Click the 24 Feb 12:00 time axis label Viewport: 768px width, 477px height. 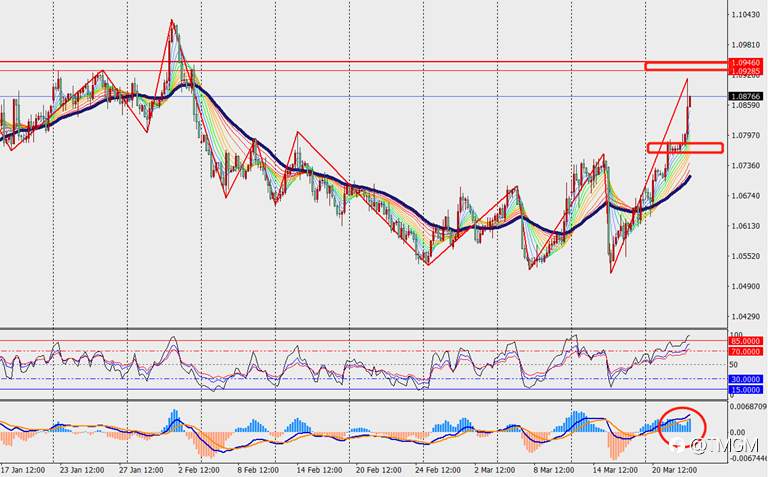pos(437,470)
